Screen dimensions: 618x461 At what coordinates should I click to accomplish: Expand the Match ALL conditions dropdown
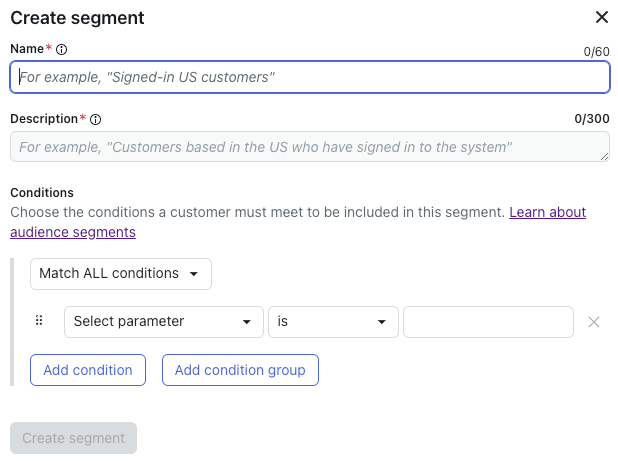(x=121, y=274)
